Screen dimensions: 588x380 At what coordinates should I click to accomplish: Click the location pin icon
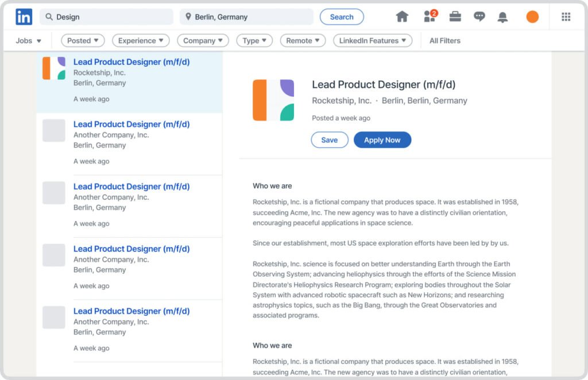coord(188,17)
